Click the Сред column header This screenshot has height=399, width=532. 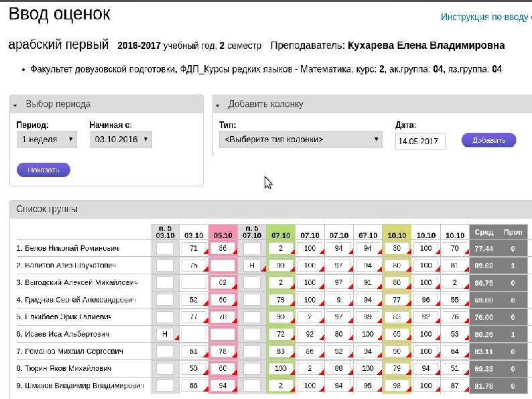pos(484,232)
